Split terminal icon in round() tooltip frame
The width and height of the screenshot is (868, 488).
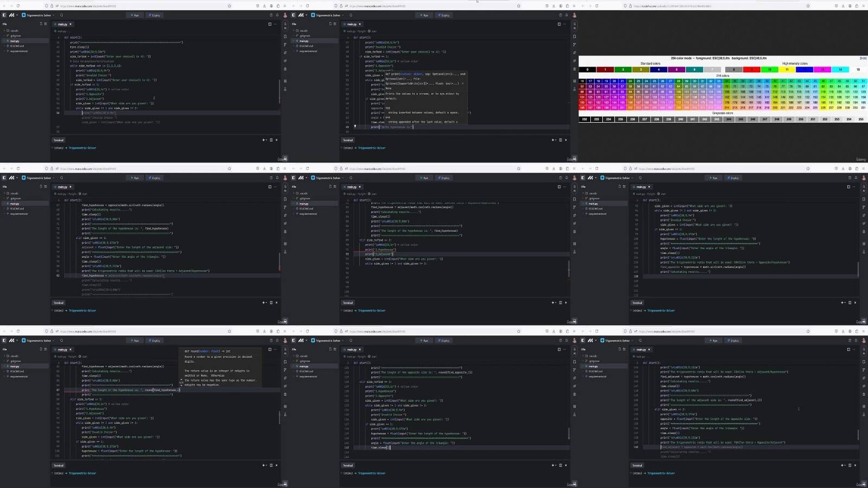271,465
